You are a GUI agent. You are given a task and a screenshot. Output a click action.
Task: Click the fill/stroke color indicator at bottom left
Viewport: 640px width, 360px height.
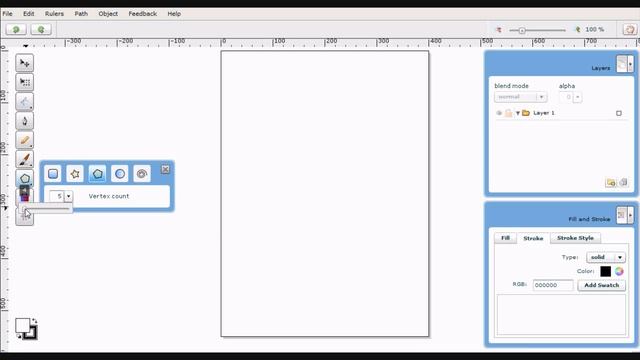26,329
